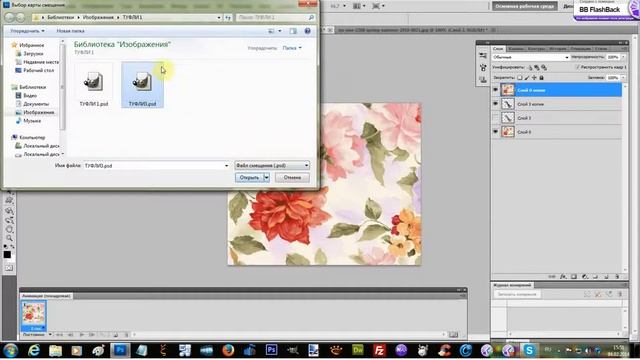Convert to timeline animation icon
Screen dimensions: 640x360
click(x=453, y=335)
